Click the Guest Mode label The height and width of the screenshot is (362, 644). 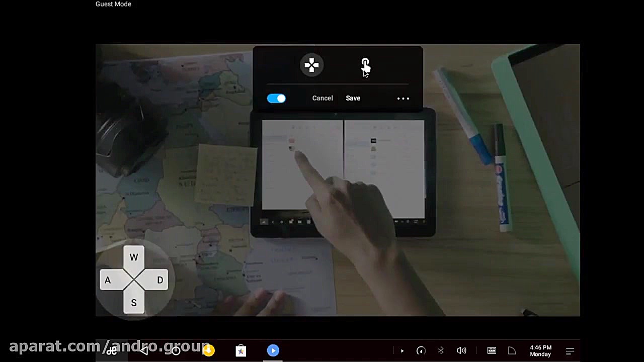(x=113, y=4)
